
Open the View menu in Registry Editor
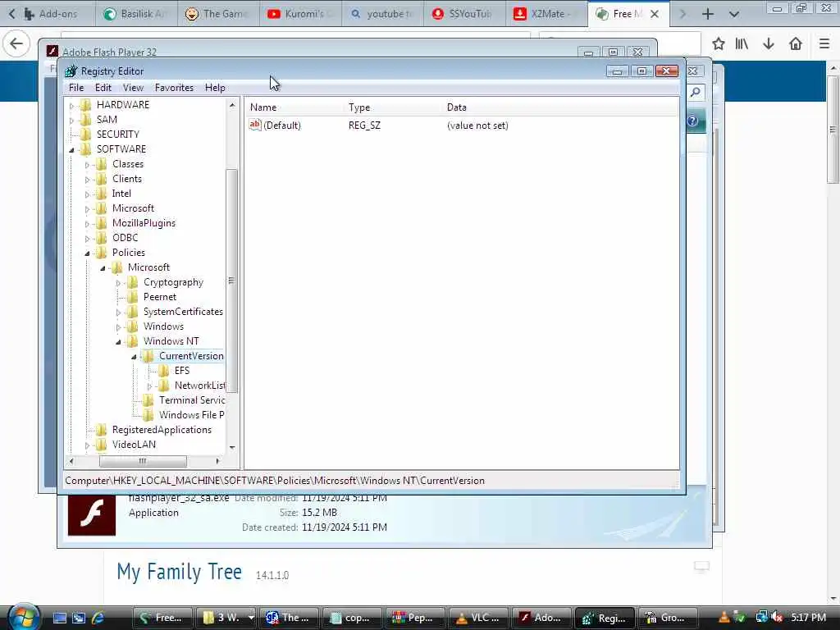tap(133, 87)
